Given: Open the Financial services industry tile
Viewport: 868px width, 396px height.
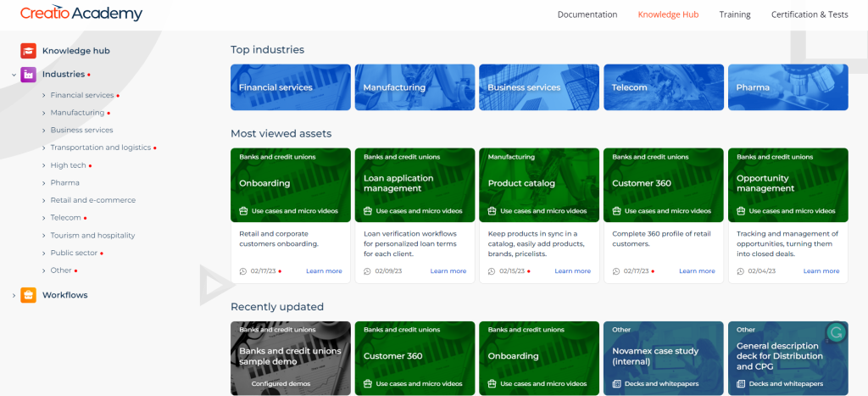Looking at the screenshot, I should click(x=291, y=87).
